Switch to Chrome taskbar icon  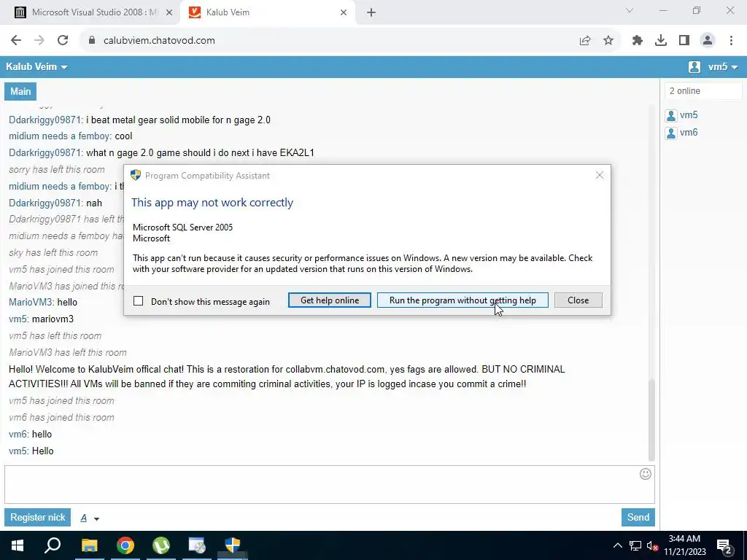(x=125, y=545)
